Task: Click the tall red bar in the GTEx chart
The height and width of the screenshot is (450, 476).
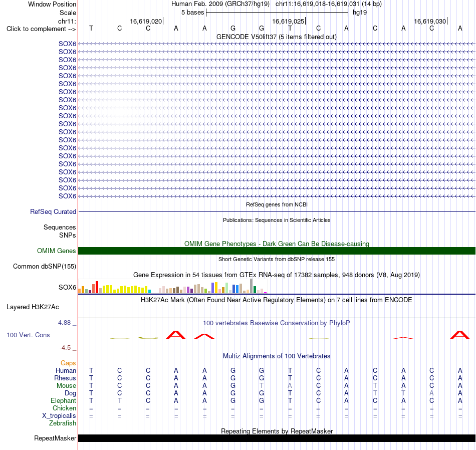Action: click(x=97, y=287)
